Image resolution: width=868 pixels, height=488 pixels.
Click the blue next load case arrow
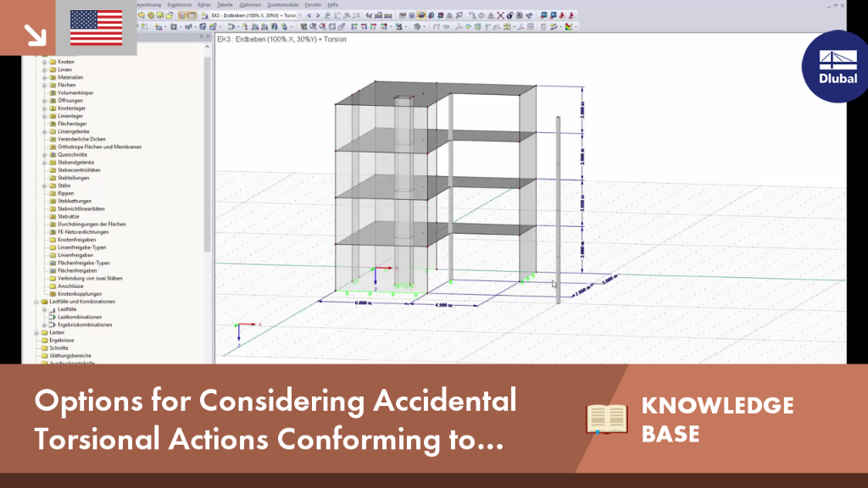coord(318,15)
